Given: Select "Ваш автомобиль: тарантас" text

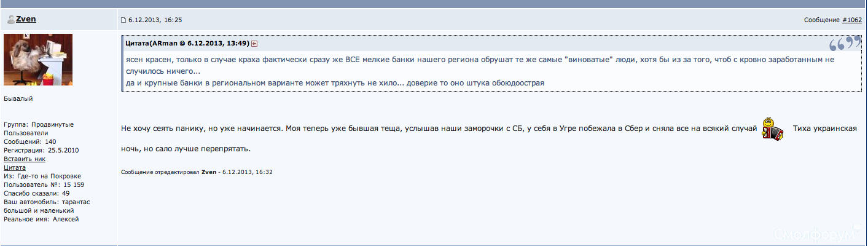Looking at the screenshot, I should (x=46, y=202).
